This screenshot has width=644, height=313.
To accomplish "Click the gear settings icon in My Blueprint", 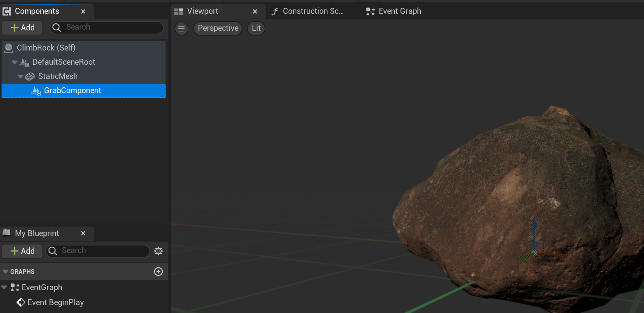I will tap(158, 251).
